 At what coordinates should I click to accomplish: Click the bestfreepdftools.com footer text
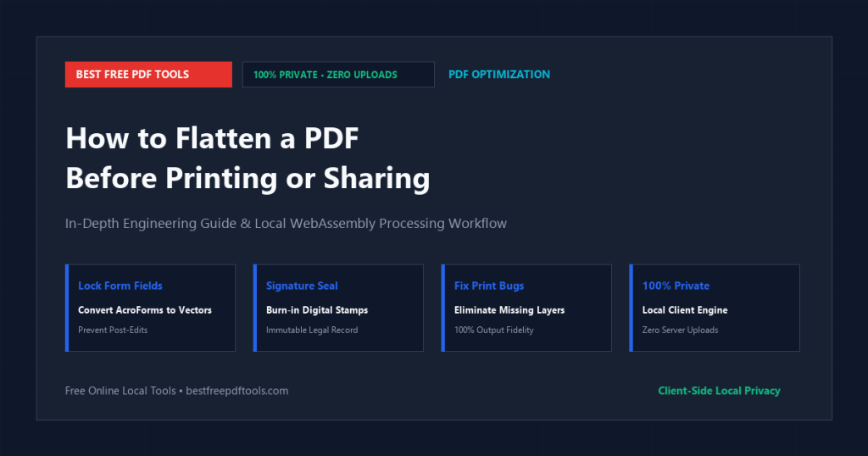237,391
